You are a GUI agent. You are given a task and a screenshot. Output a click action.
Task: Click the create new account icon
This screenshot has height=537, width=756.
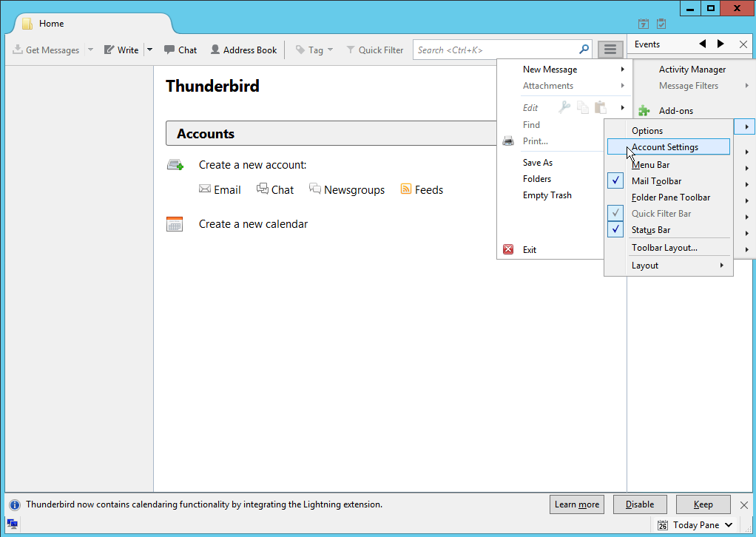click(x=175, y=165)
